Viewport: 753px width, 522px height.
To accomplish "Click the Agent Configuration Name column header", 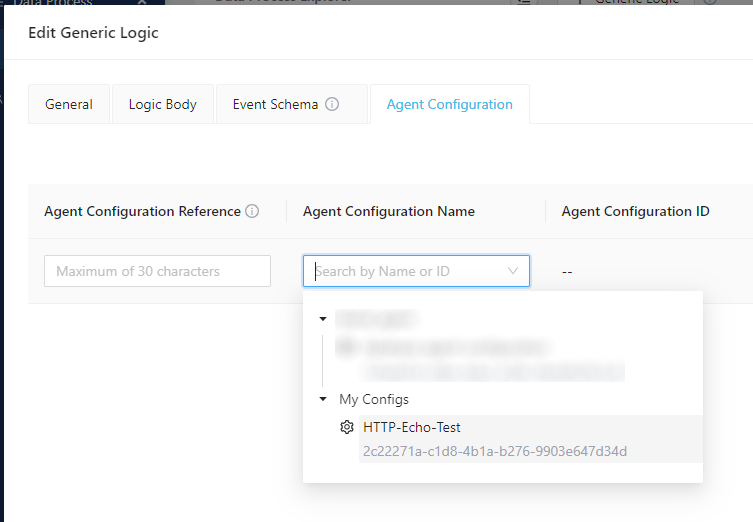I will [x=388, y=211].
